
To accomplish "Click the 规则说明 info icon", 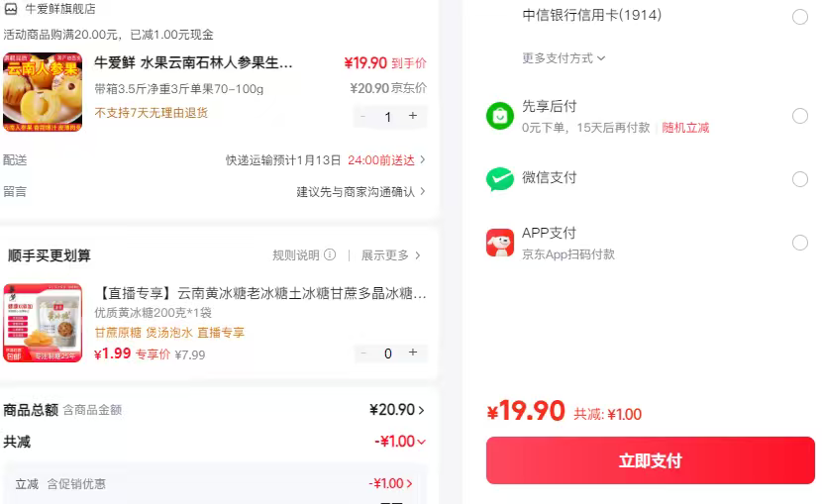I will (x=330, y=255).
